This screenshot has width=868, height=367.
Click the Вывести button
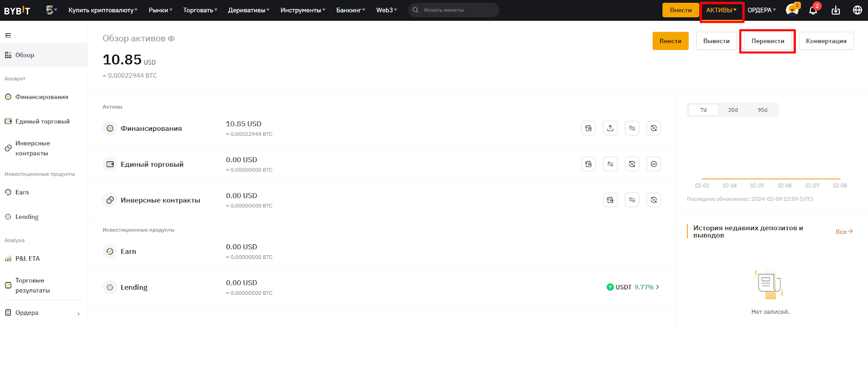[716, 41]
